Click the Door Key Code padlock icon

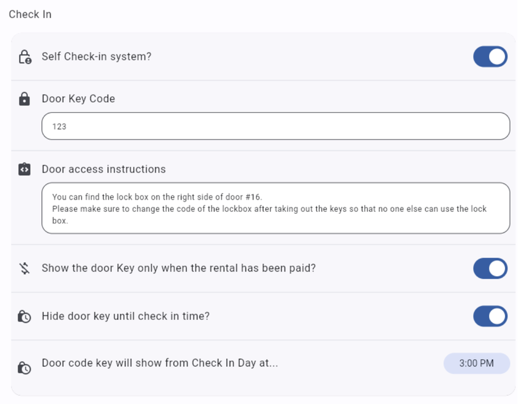24,99
